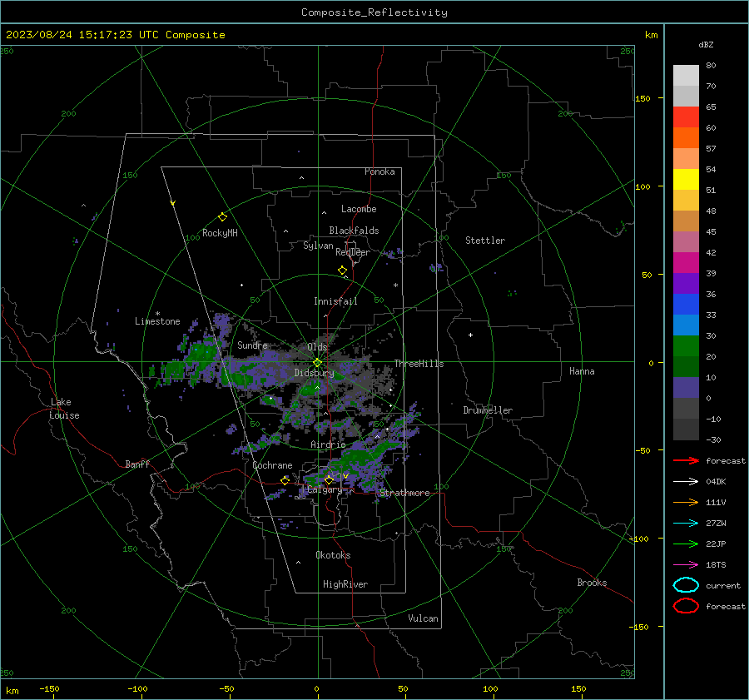Click the Lake Louise label
This screenshot has height=700, width=749.
(64, 409)
